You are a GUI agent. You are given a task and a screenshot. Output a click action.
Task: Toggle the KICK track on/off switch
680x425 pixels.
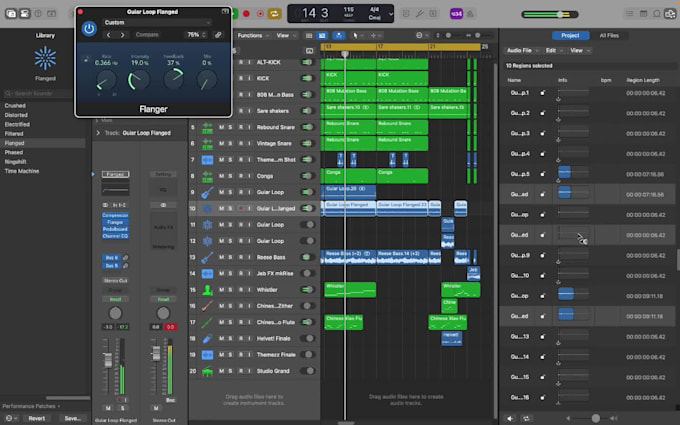click(x=307, y=78)
